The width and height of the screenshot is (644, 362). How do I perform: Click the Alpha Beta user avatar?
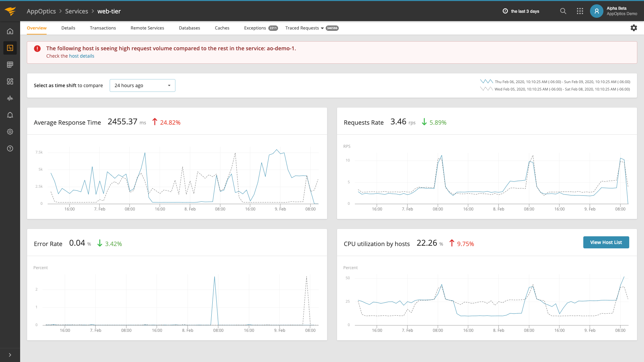coord(597,11)
